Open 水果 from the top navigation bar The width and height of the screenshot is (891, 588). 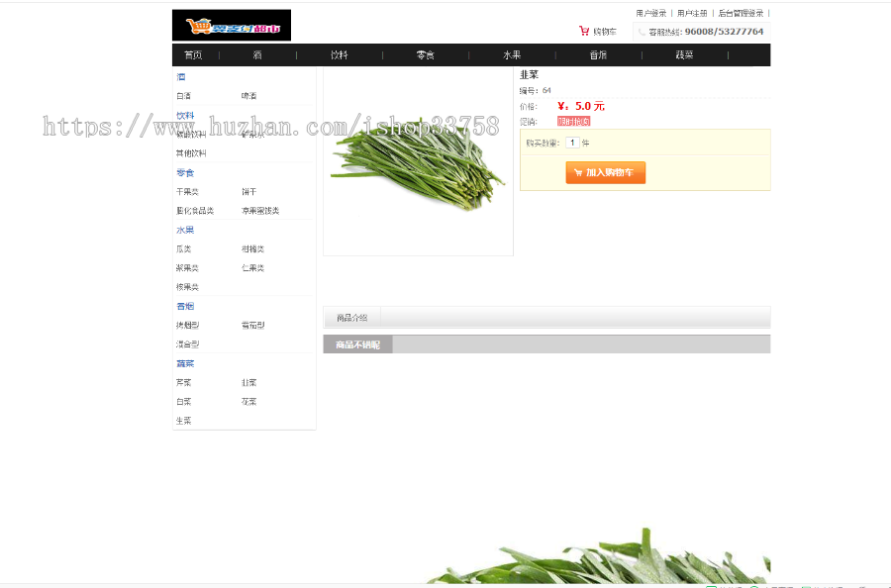tap(512, 54)
